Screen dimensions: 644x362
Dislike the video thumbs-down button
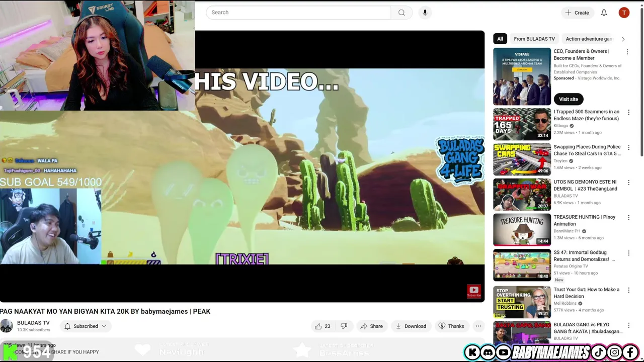[344, 326]
